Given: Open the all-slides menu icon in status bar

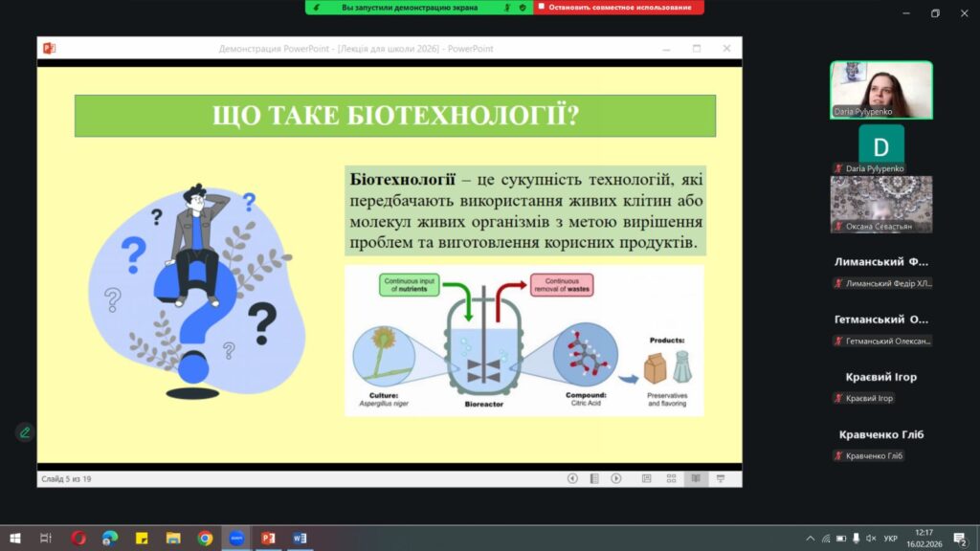Looking at the screenshot, I should pos(594,478).
